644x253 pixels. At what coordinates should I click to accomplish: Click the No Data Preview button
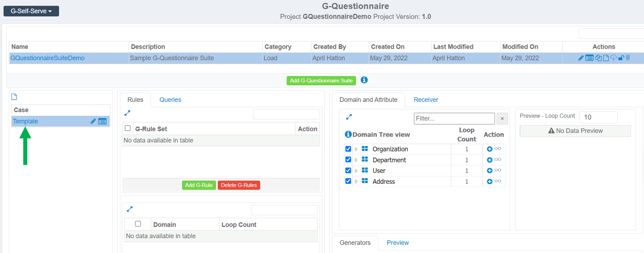coord(575,131)
